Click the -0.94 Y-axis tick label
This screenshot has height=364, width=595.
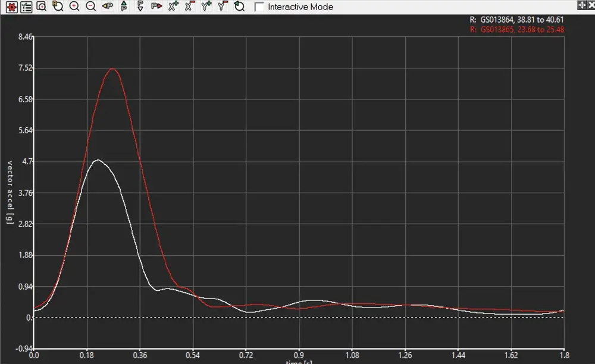click(24, 349)
